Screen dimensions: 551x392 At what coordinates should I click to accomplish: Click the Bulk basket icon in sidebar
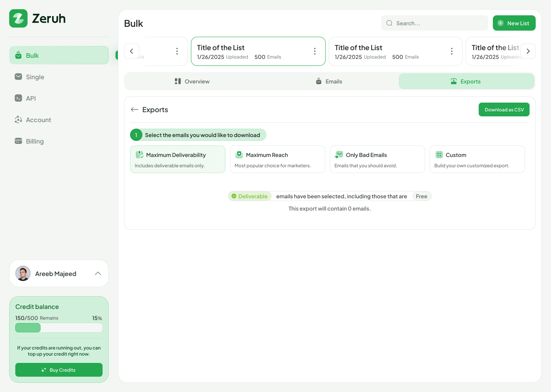tap(18, 55)
